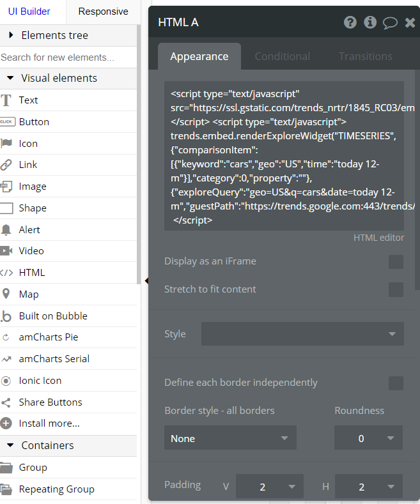Click the Map pin icon
The height and width of the screenshot is (504, 420).
[6, 294]
